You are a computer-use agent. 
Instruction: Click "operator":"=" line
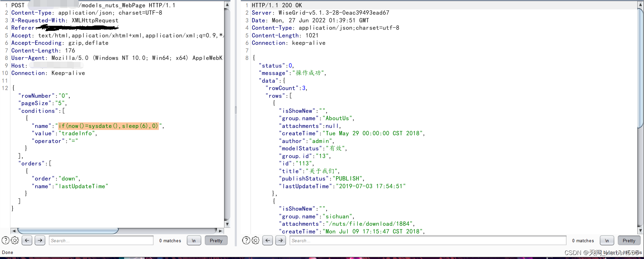(x=55, y=141)
